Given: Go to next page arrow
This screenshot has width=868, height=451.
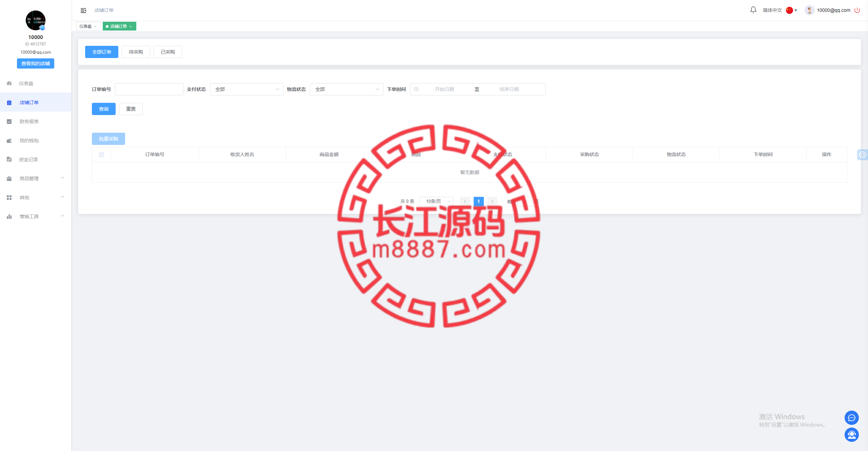Looking at the screenshot, I should point(492,201).
